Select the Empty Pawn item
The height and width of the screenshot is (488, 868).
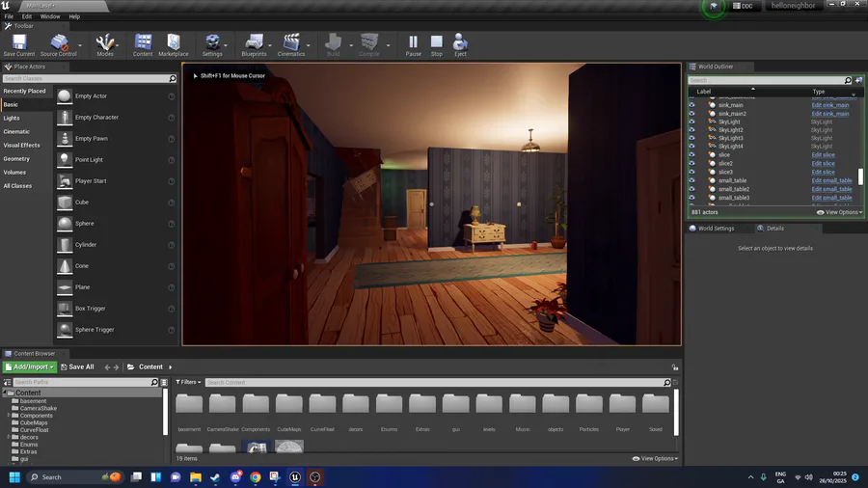pos(116,138)
